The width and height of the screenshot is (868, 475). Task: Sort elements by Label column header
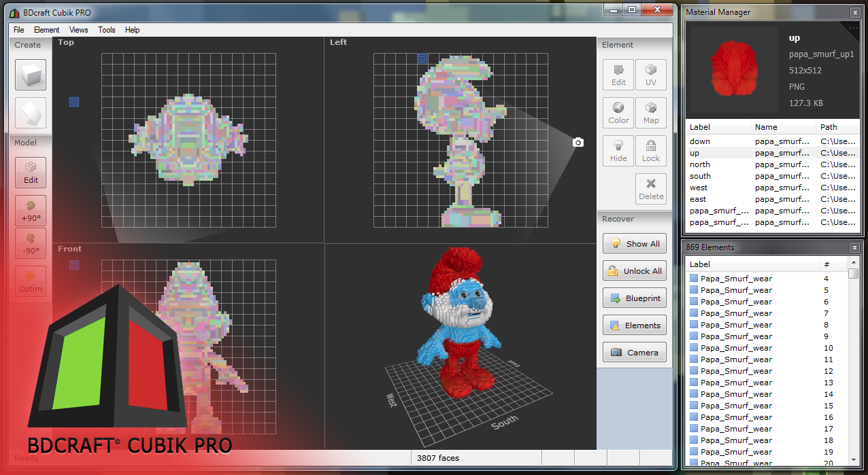tap(753, 264)
